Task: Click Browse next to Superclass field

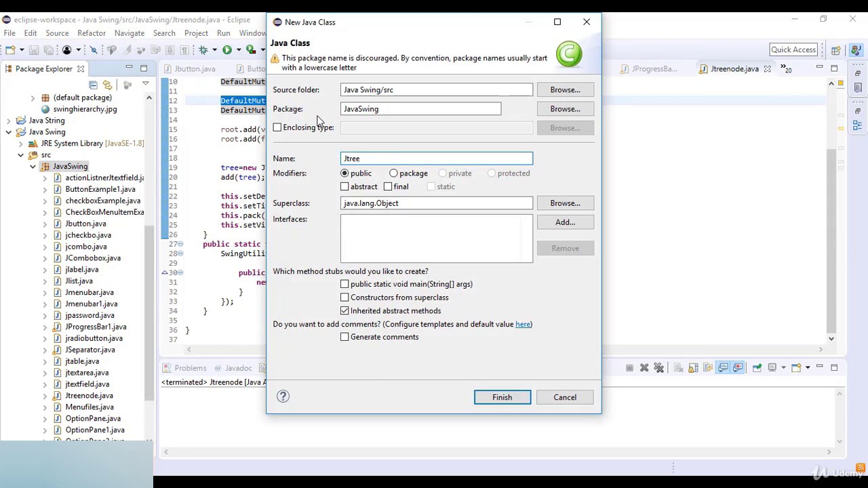Action: (565, 203)
